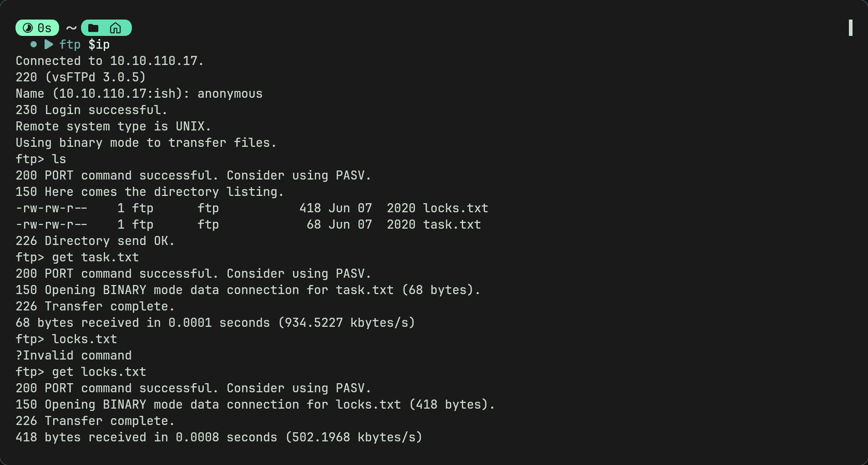Click the '$ip' variable text
The height and width of the screenshot is (465, 868).
(99, 45)
